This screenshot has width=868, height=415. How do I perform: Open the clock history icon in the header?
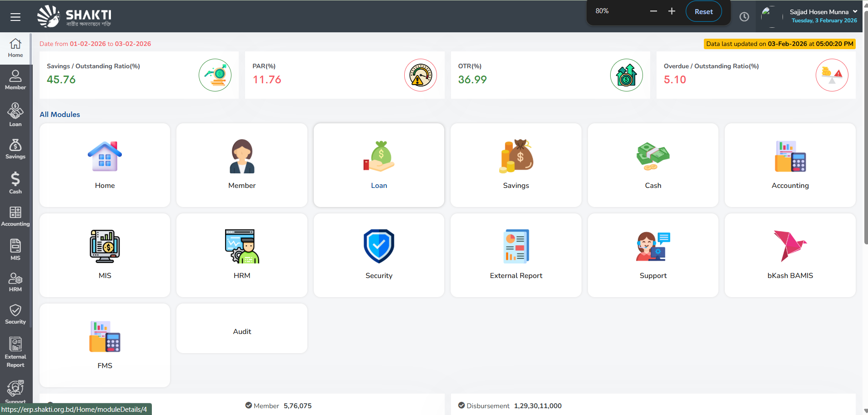pos(744,16)
